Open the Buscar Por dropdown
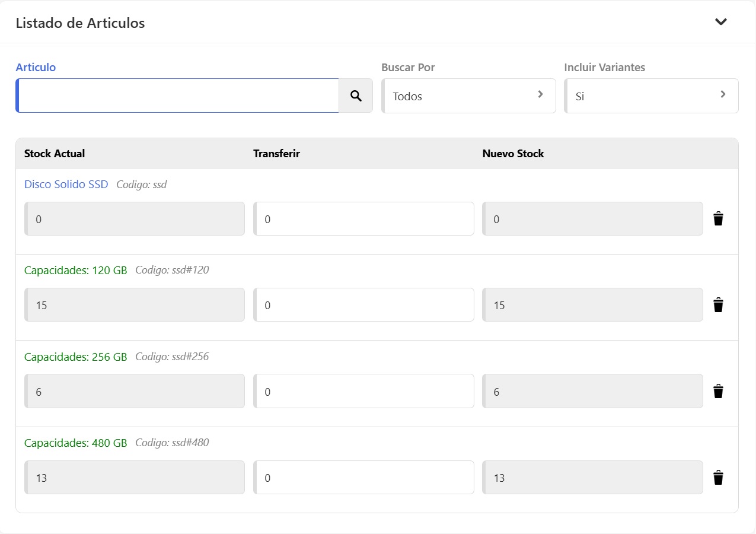756x534 pixels. coord(468,96)
